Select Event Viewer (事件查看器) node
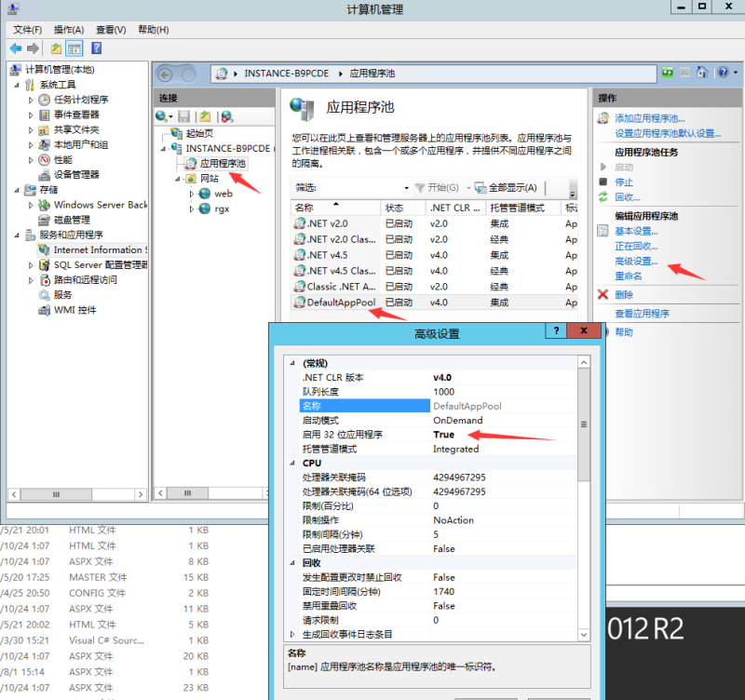The width and height of the screenshot is (745, 700). pos(76,114)
